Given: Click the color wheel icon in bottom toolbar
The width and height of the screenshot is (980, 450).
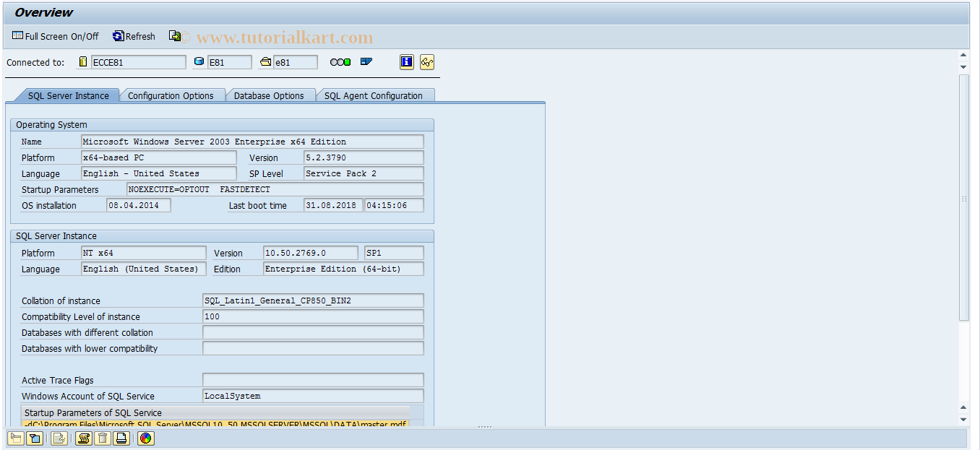Looking at the screenshot, I should tap(146, 438).
